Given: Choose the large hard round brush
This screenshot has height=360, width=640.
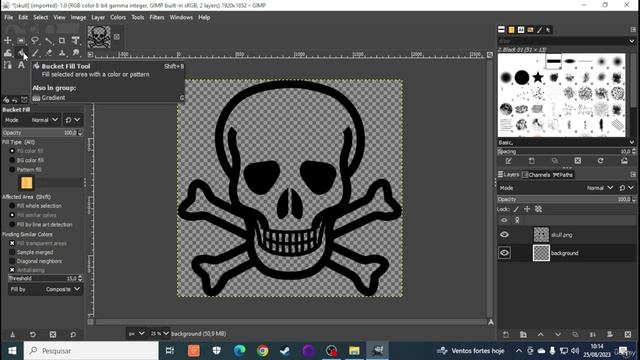Looking at the screenshot, I should tap(522, 77).
